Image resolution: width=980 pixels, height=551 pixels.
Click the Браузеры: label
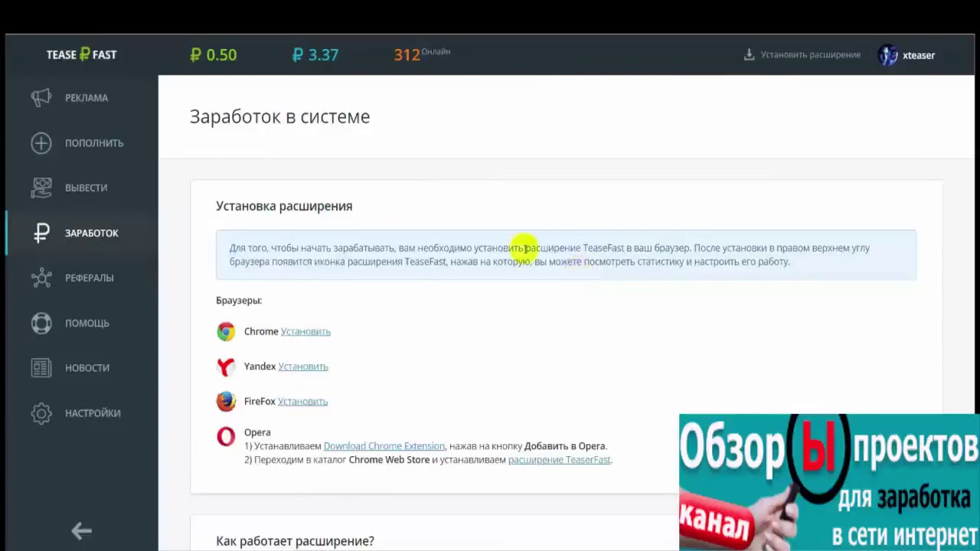[x=239, y=301]
